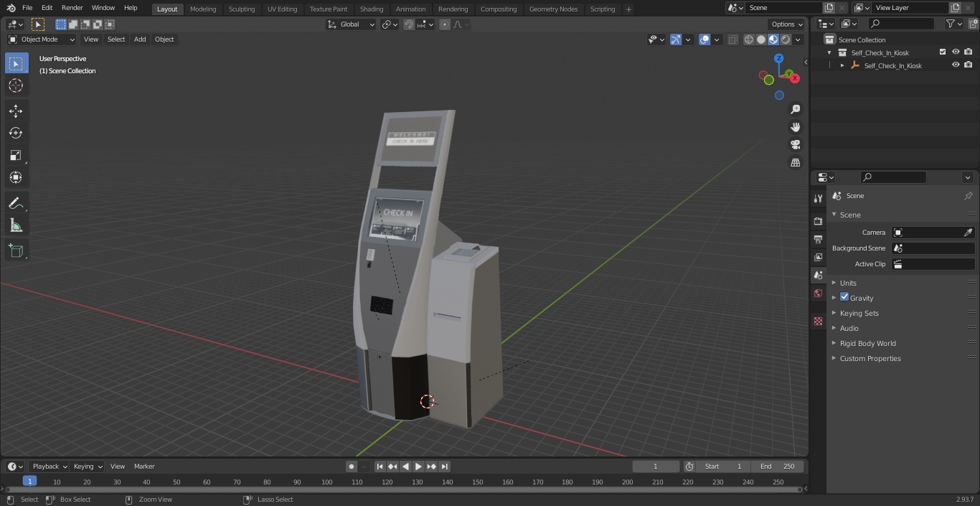Image resolution: width=980 pixels, height=506 pixels.
Task: Activate the 3D Cursor tool
Action: 16,85
